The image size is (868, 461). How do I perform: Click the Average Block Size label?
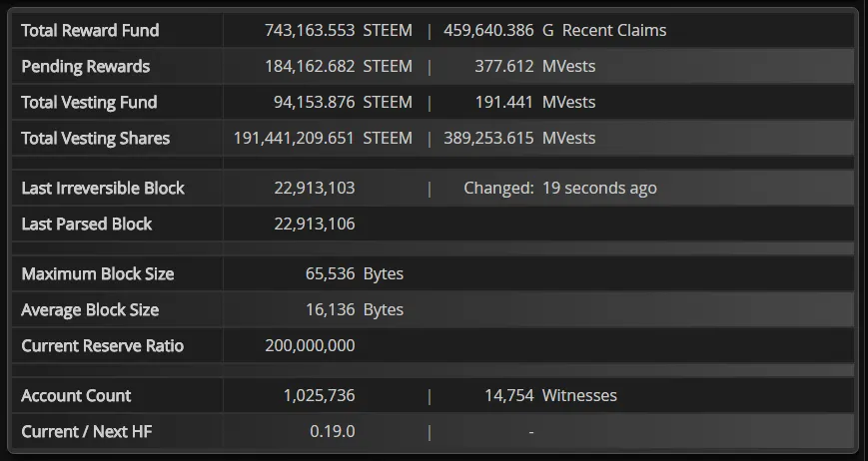(x=90, y=309)
